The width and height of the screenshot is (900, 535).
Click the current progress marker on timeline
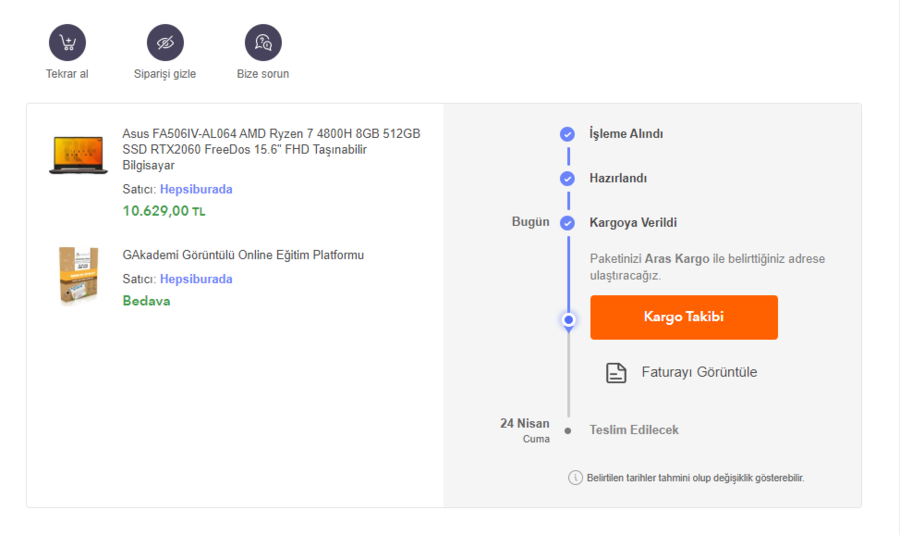[x=568, y=320]
